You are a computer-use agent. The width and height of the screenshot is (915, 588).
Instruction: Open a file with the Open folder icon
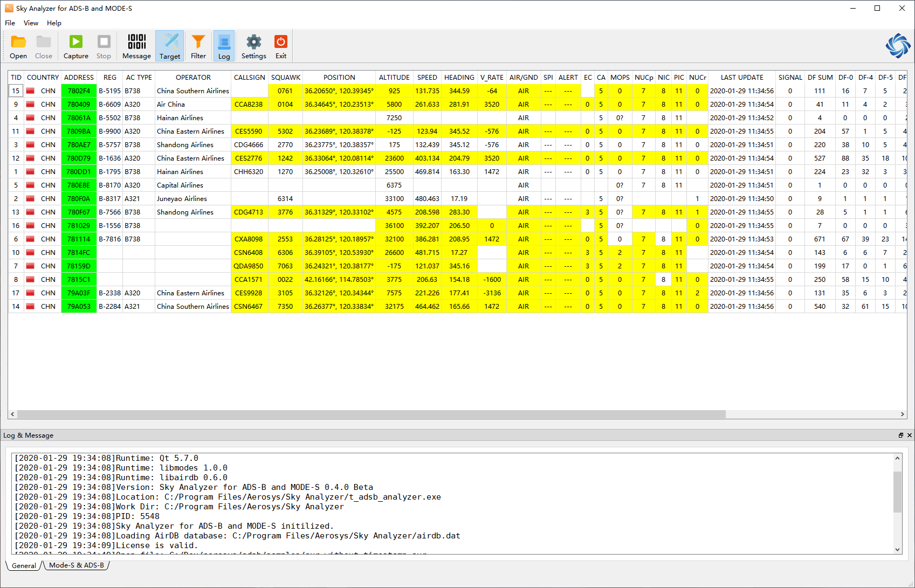pyautogui.click(x=18, y=46)
